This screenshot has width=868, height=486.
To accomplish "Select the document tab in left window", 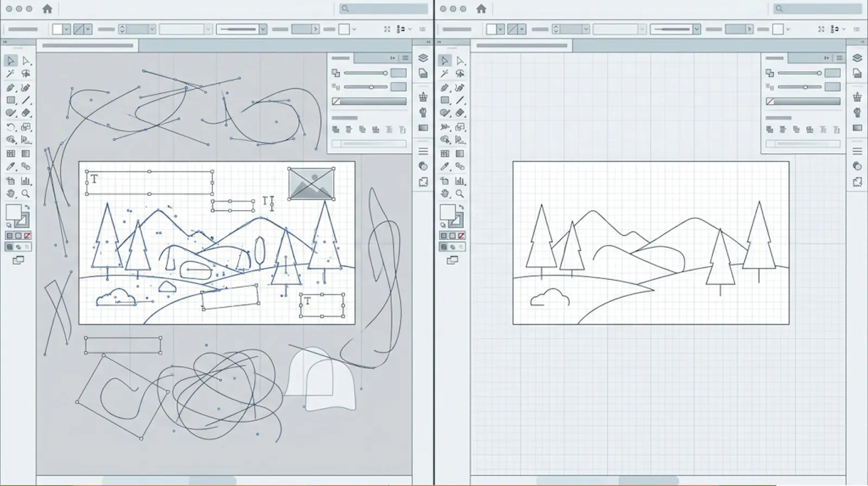I will point(87,46).
